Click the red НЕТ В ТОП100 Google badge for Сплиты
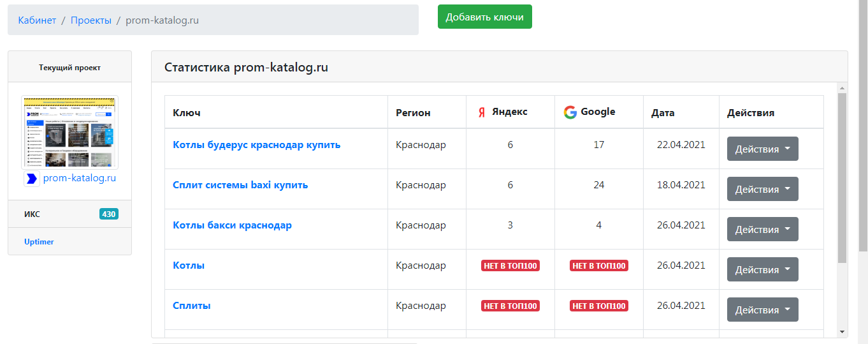 pos(598,306)
